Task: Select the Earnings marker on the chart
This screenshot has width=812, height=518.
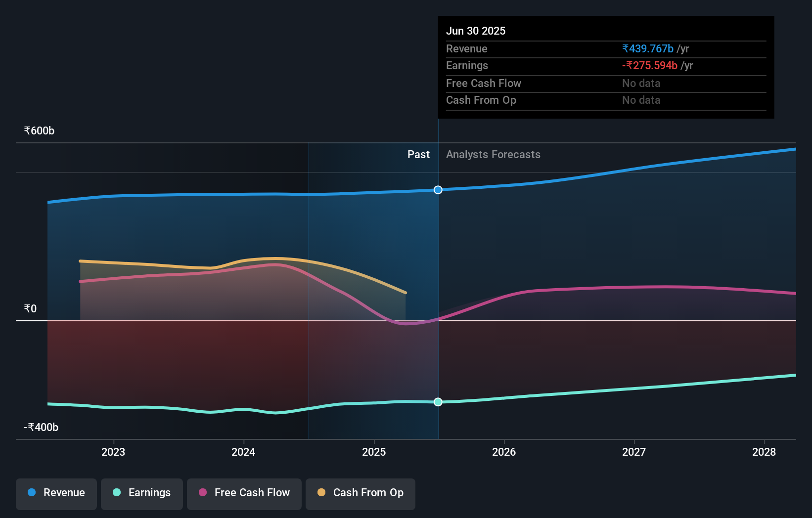Action: click(437, 402)
